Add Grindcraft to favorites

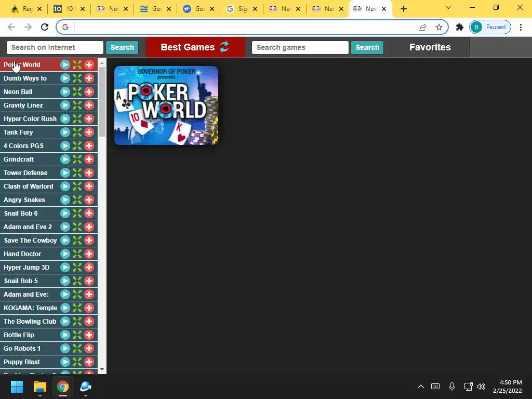(89, 159)
